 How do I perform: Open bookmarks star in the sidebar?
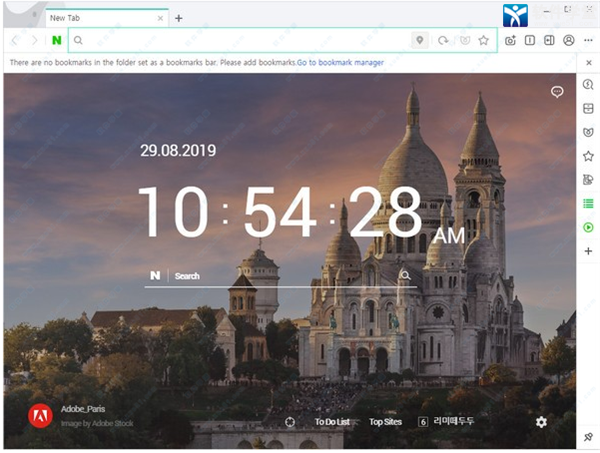(x=588, y=156)
